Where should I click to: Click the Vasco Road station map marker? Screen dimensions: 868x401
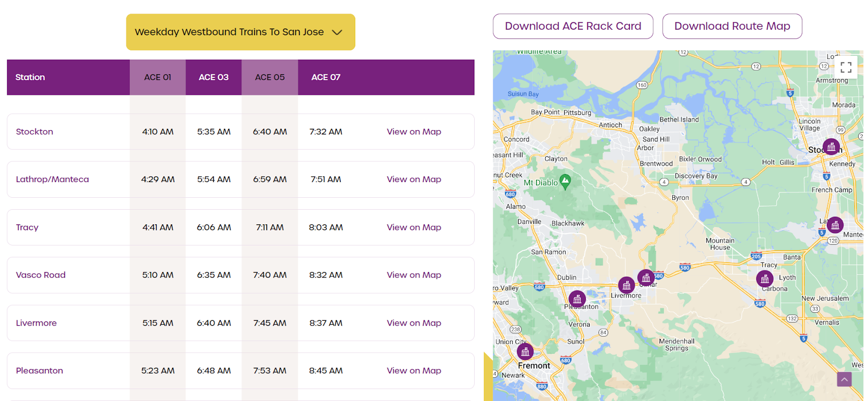tap(646, 278)
